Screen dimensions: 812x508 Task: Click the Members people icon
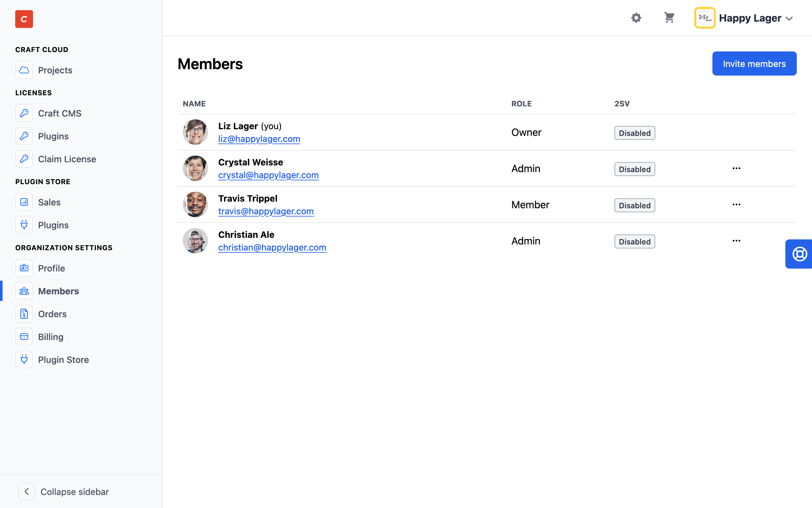click(x=24, y=291)
